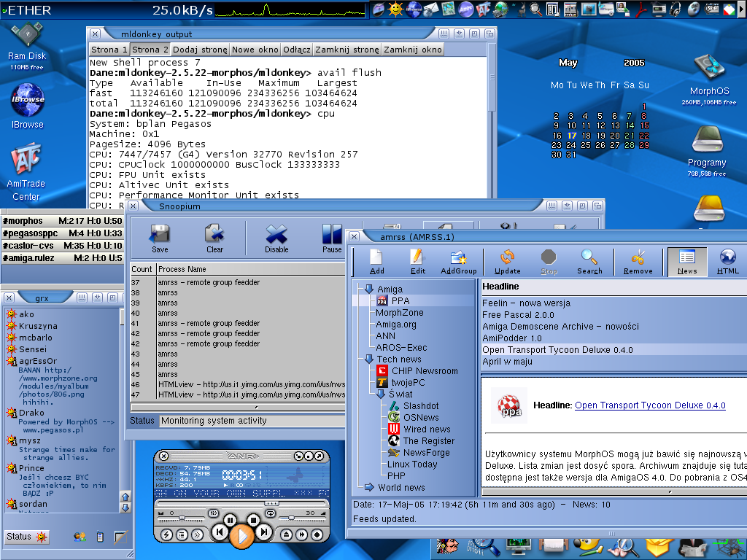
Task: Skip to next track in ANR player
Action: pyautogui.click(x=264, y=532)
